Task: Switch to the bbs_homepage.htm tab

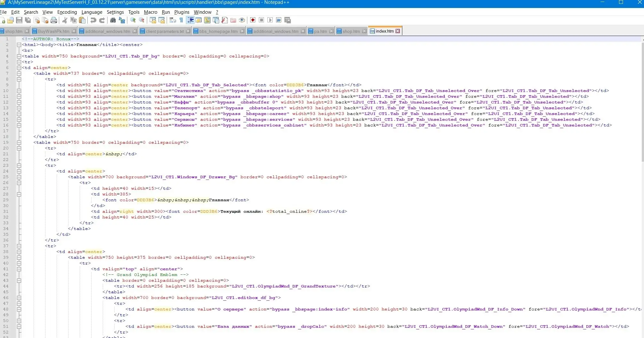Action: [x=218, y=31]
